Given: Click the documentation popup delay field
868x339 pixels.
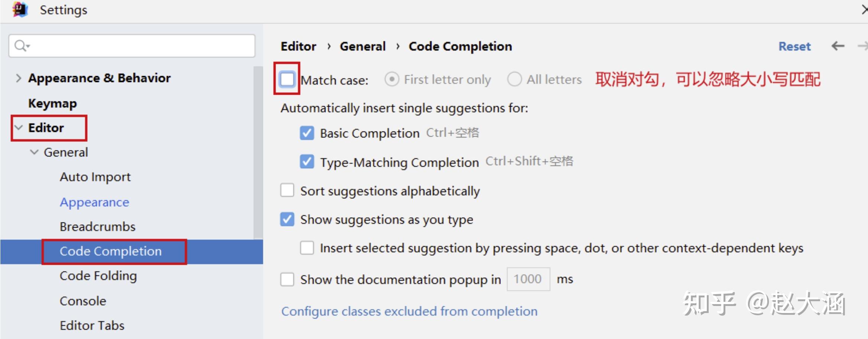Looking at the screenshot, I should (x=528, y=279).
